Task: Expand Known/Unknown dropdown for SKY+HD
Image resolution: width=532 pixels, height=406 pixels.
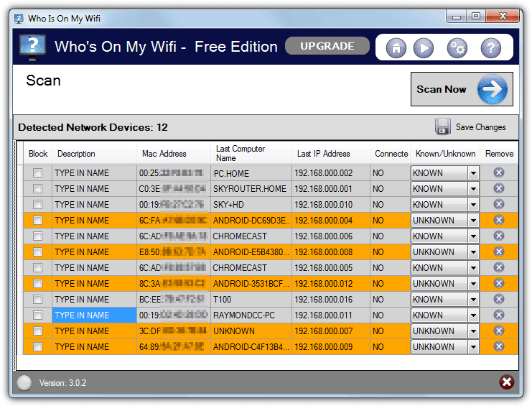Action: point(473,205)
